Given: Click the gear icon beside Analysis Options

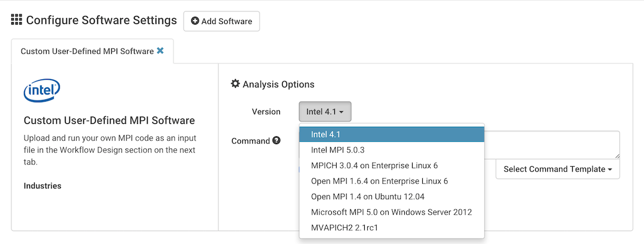Looking at the screenshot, I should click(x=236, y=84).
